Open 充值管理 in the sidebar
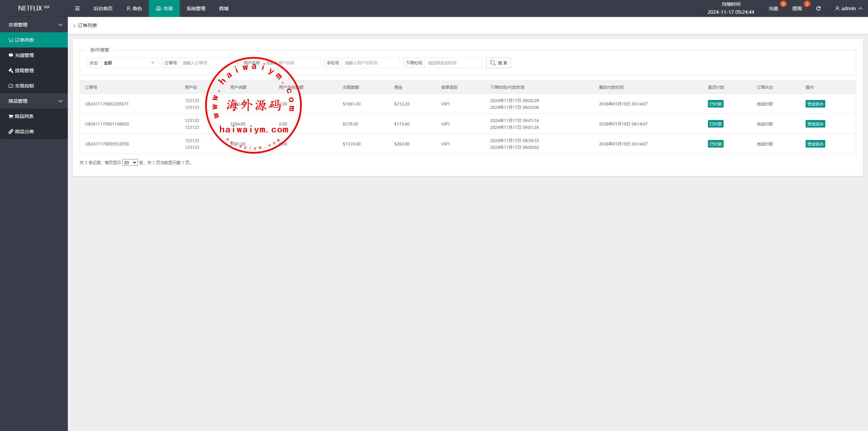Screen dimensions: 868x431 coord(24,55)
